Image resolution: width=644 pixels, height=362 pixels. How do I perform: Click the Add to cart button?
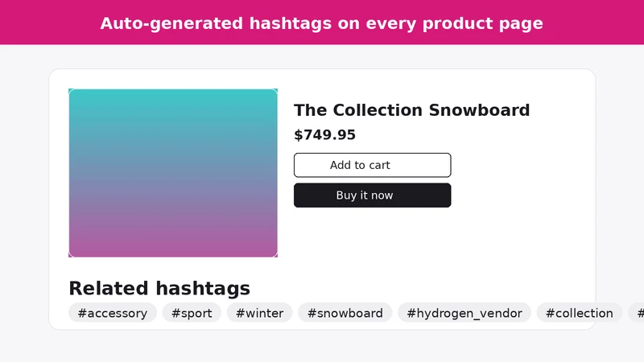point(372,165)
